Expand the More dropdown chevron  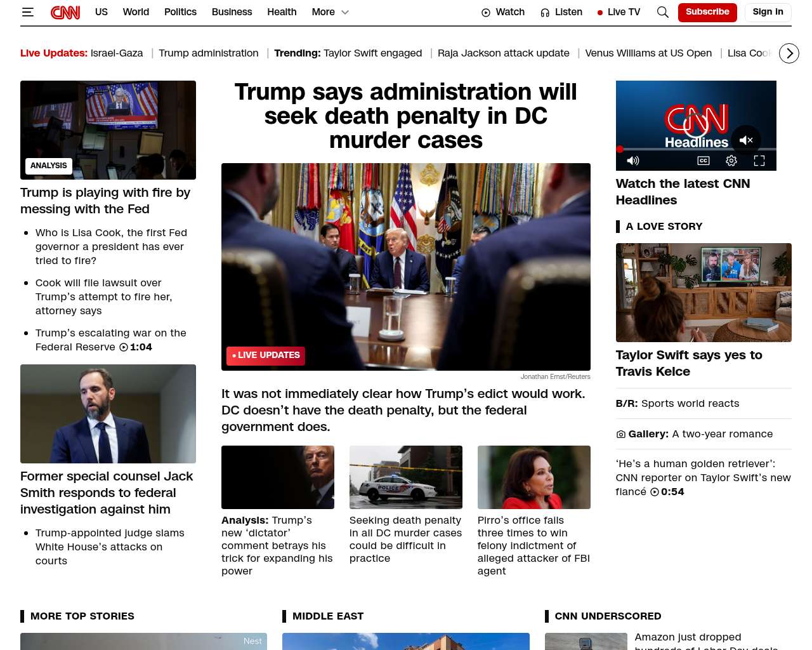345,12
